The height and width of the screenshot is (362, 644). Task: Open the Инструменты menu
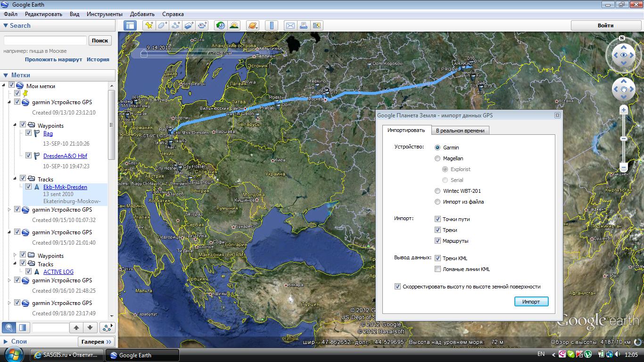pyautogui.click(x=105, y=14)
